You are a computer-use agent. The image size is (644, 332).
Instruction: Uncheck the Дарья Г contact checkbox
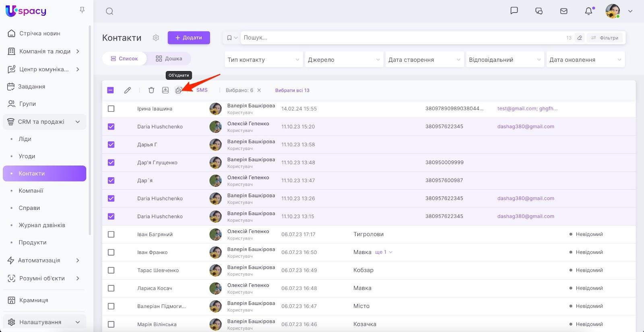click(x=111, y=145)
